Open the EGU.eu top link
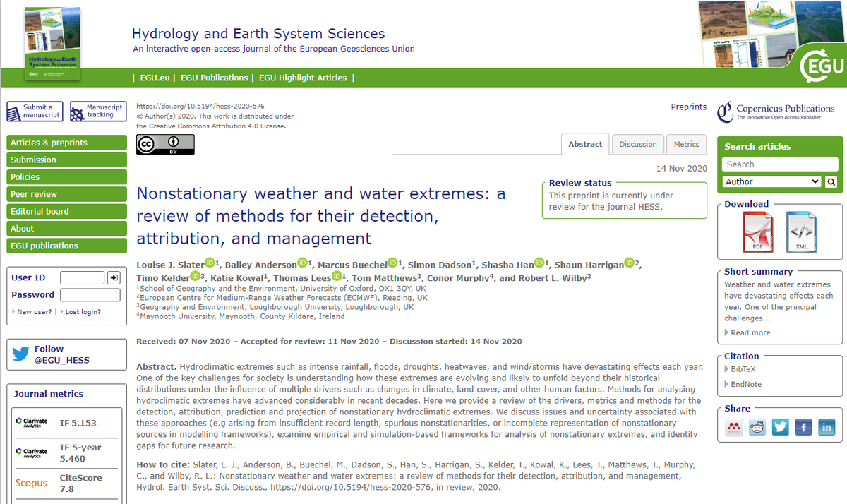The image size is (847, 504). coord(156,78)
